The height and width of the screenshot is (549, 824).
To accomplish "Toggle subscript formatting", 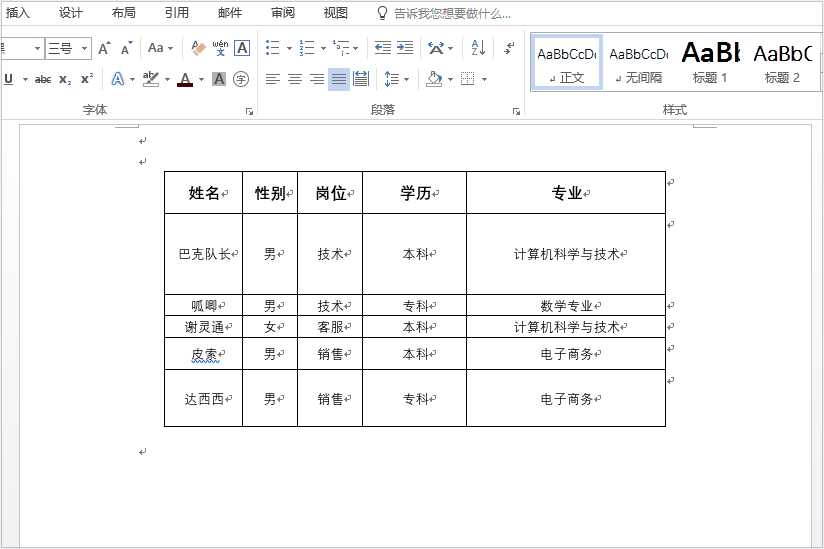I will click(65, 79).
